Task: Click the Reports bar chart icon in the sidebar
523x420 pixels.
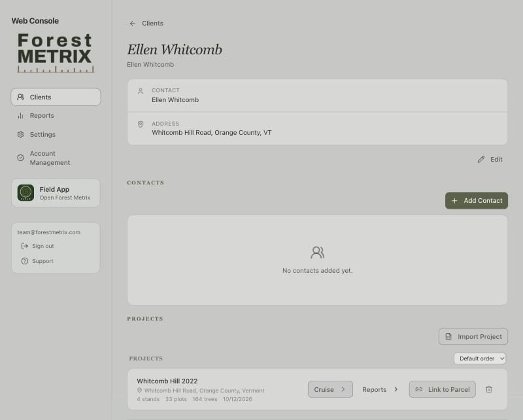Action: pos(21,116)
